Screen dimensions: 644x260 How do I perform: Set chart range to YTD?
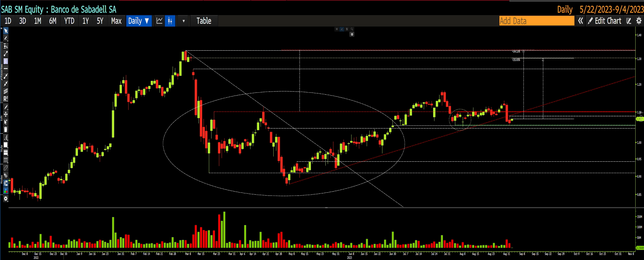[x=69, y=21]
